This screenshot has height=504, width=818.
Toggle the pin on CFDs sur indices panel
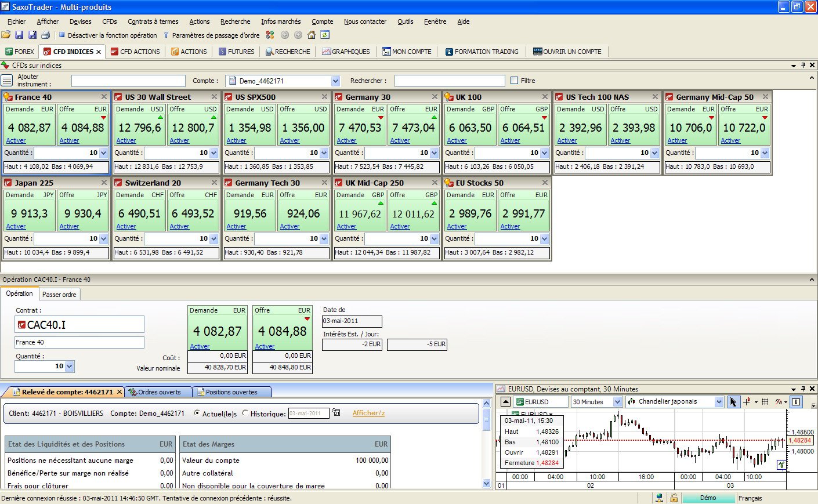pyautogui.click(x=803, y=66)
